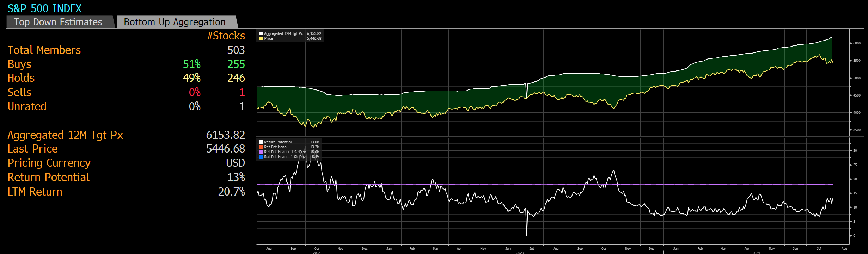The width and height of the screenshot is (868, 254).
Task: Click the 5000 price axis label
Action: (x=857, y=78)
